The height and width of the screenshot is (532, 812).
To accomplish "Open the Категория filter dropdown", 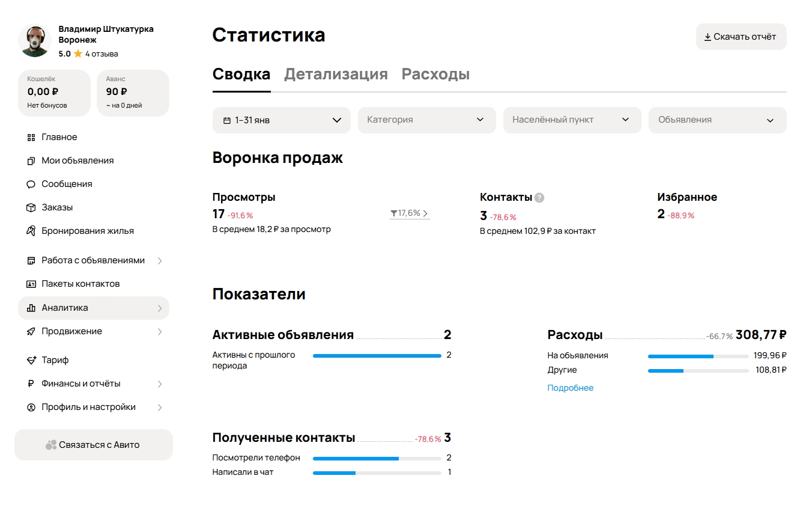I will click(426, 120).
